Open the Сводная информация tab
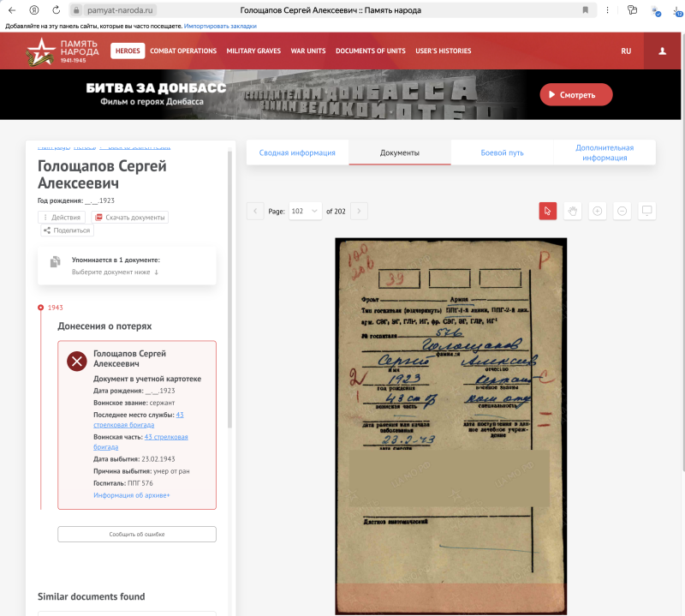This screenshot has width=685, height=616. pyautogui.click(x=297, y=153)
